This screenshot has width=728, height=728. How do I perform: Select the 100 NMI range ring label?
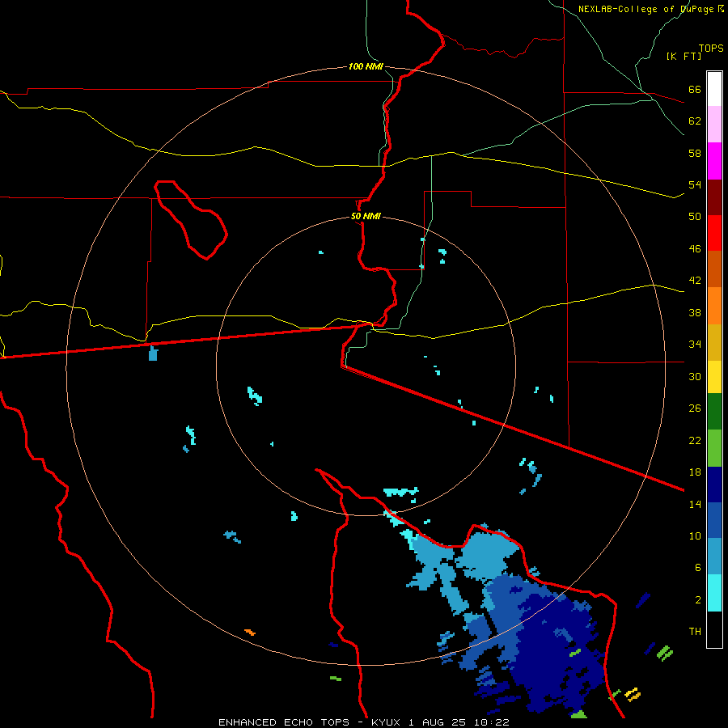366,66
